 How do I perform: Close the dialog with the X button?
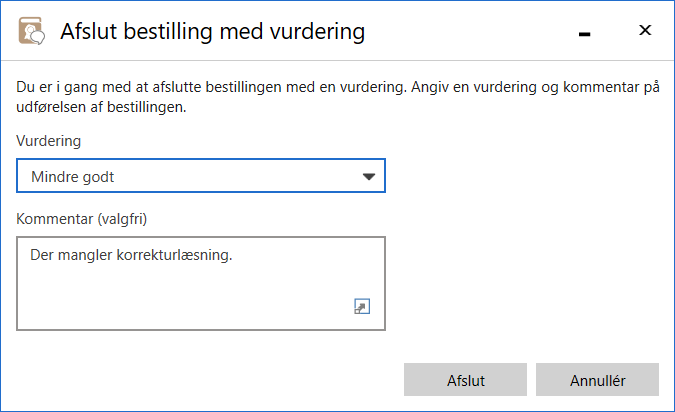(645, 31)
